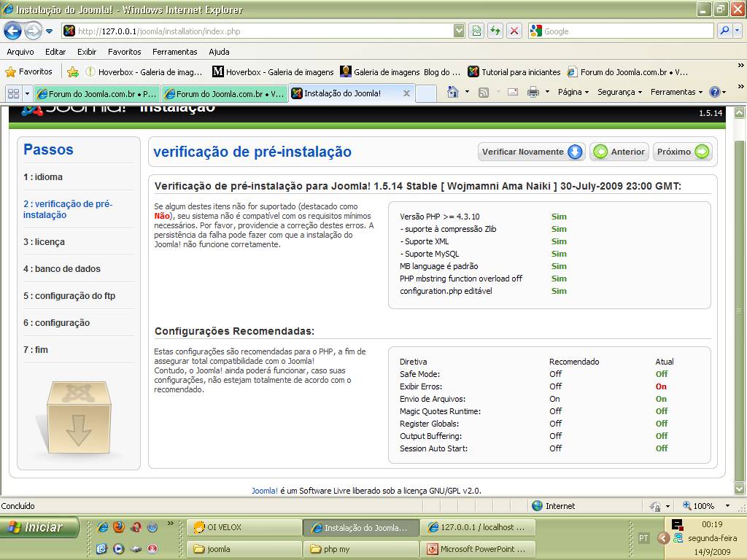The width and height of the screenshot is (747, 560).
Task: Click the Refresh page icon
Action: [x=495, y=31]
